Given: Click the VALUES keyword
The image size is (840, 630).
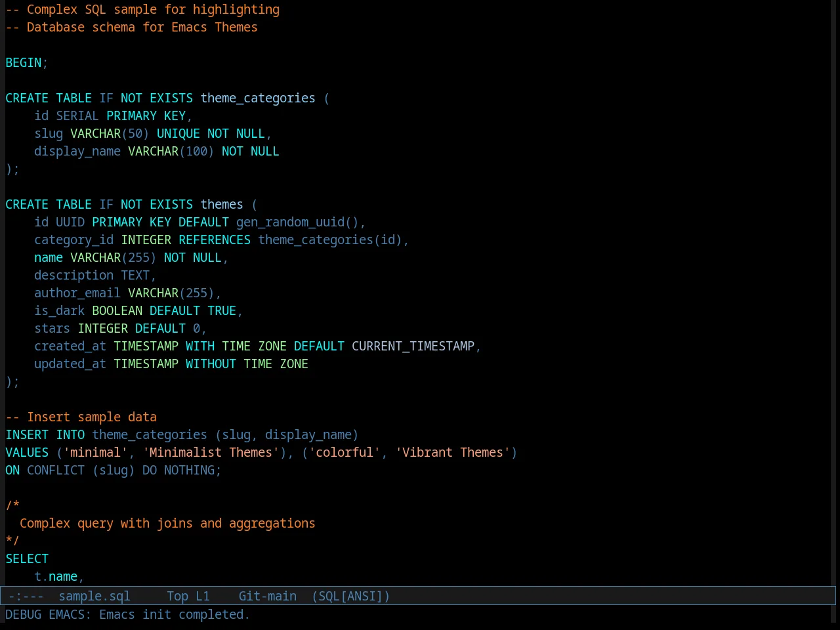Looking at the screenshot, I should (x=27, y=452).
